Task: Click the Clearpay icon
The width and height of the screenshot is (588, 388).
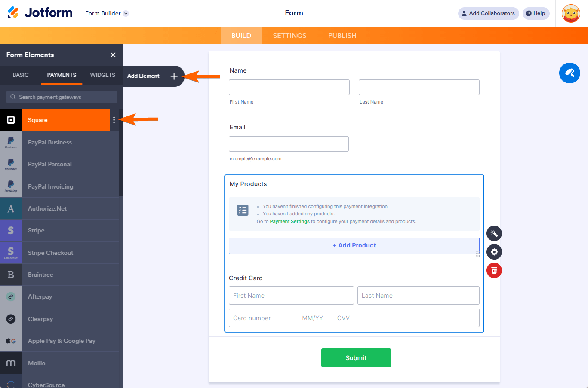Action: (x=11, y=319)
